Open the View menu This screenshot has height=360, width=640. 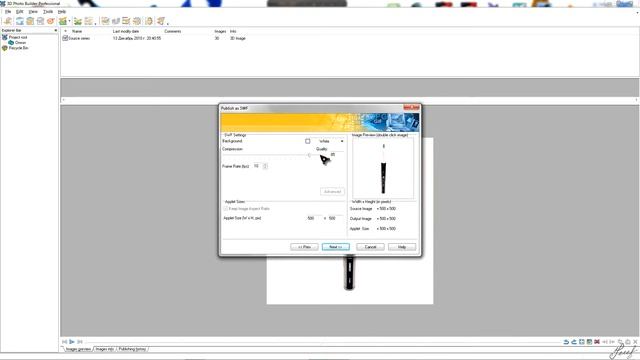click(33, 12)
